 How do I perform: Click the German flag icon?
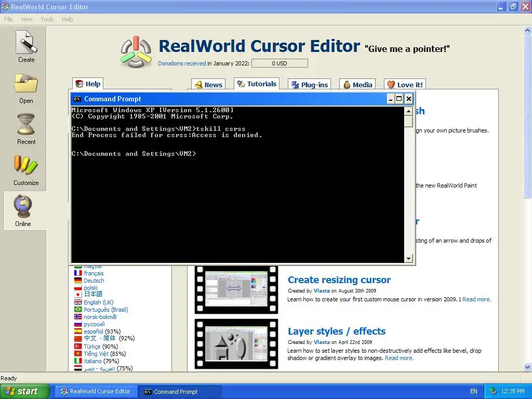pos(78,281)
